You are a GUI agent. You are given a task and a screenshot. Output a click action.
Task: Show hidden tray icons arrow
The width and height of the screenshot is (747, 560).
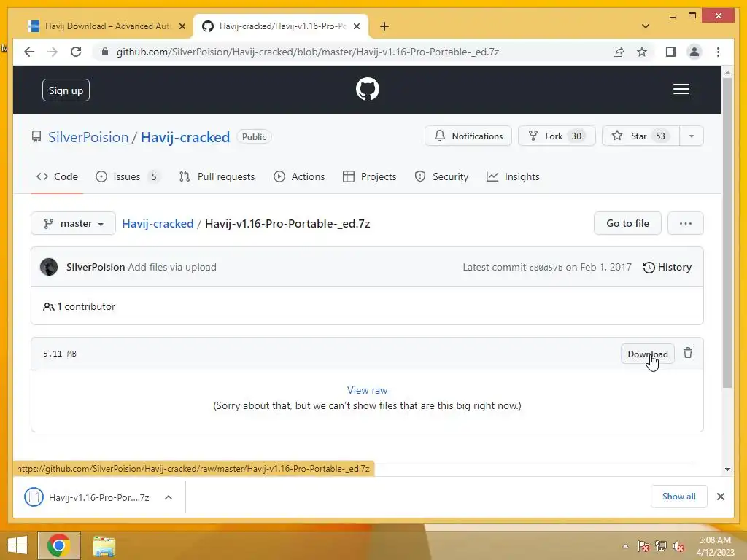tap(625, 546)
